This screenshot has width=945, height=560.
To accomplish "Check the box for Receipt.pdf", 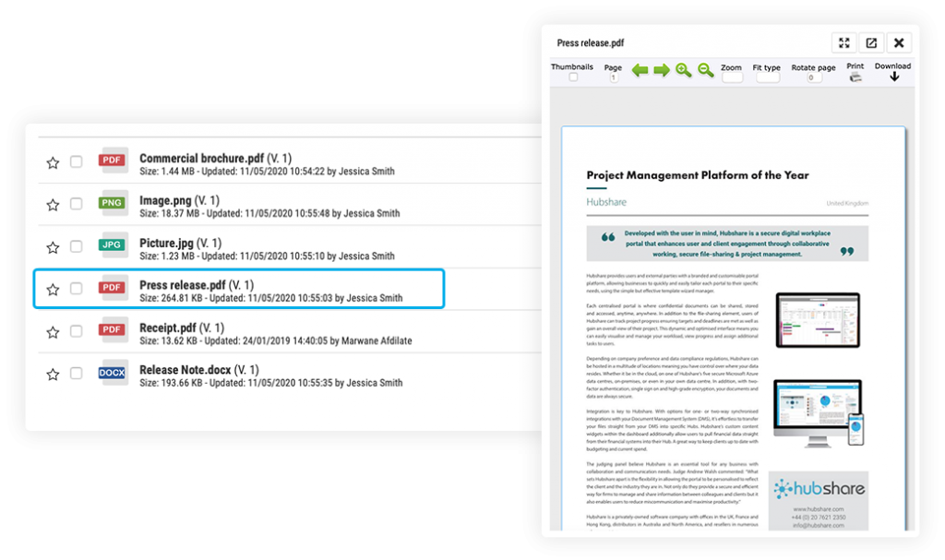I will coord(76,331).
